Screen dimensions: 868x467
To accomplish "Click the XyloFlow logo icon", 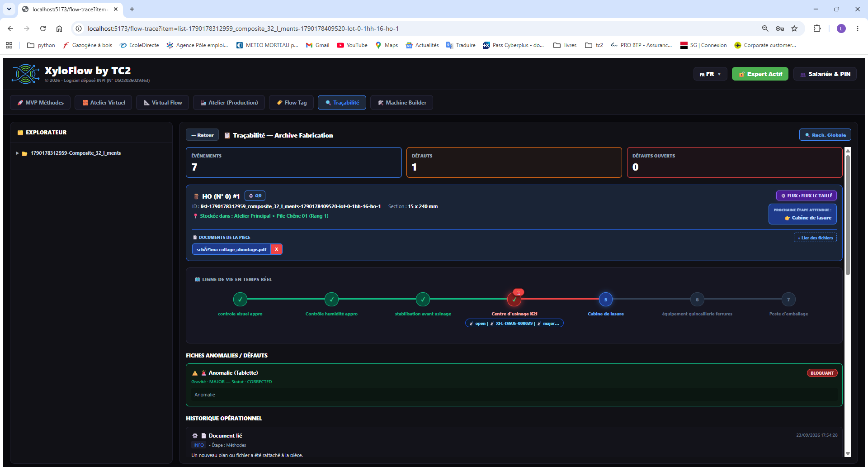I will 25,74.
